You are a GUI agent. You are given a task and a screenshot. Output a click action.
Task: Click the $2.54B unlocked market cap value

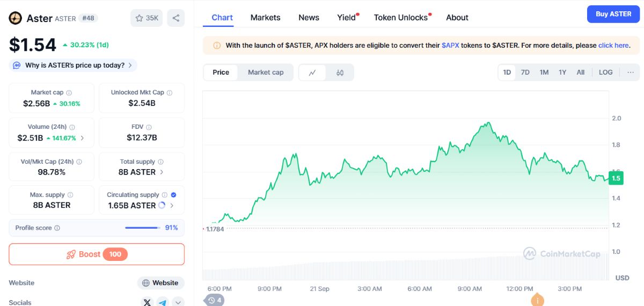142,103
